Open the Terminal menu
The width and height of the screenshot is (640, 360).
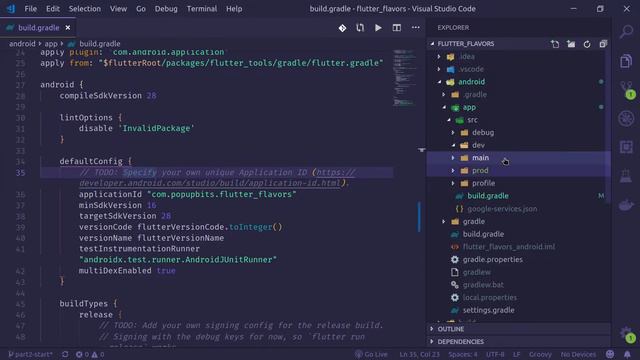202,9
